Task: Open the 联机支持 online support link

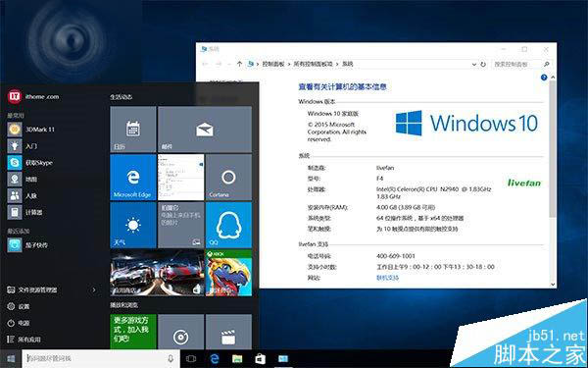Action: (x=388, y=278)
